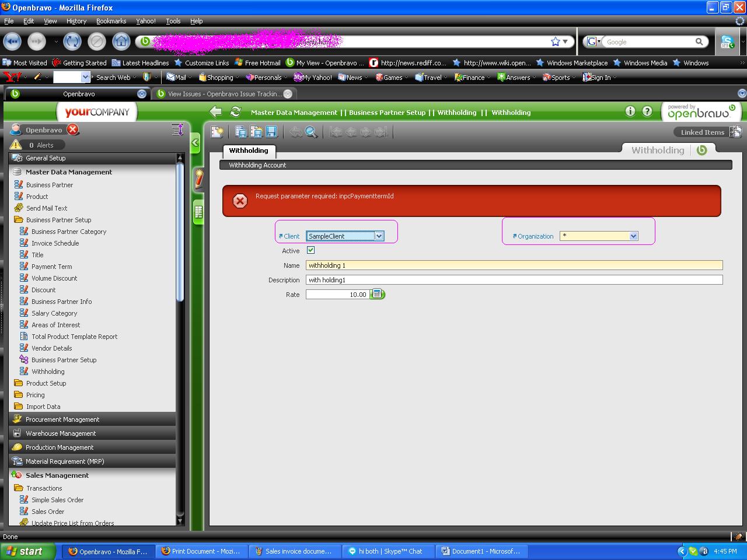Open the Firefox File menu

[x=9, y=21]
